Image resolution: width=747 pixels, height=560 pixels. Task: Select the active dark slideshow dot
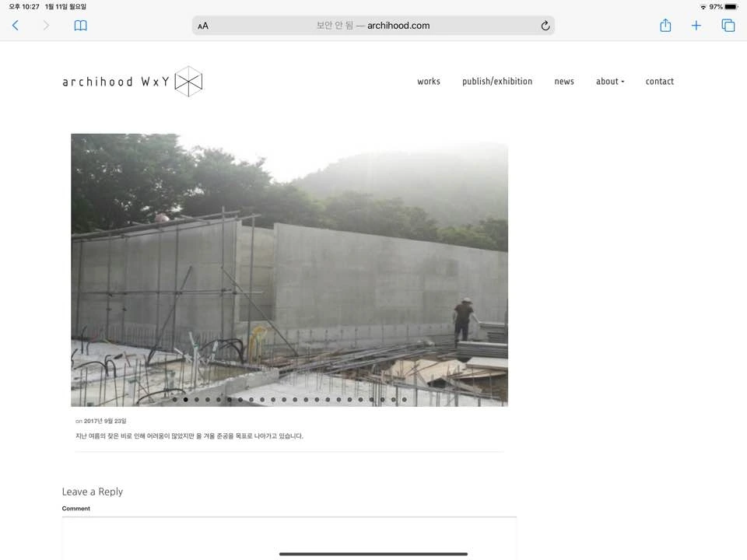coord(186,400)
